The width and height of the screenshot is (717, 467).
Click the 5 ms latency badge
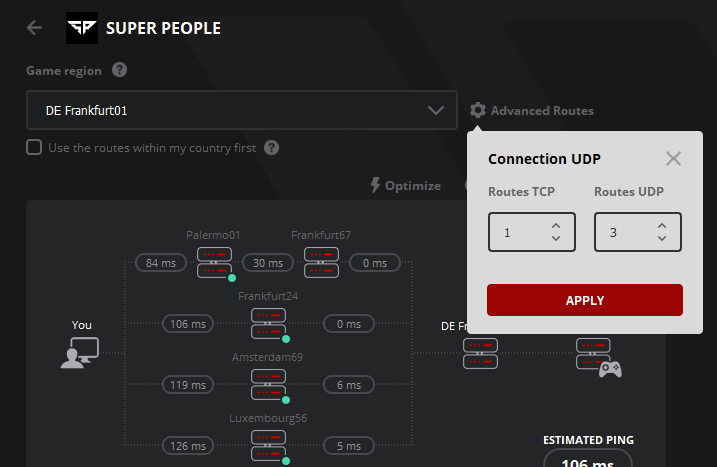[349, 446]
